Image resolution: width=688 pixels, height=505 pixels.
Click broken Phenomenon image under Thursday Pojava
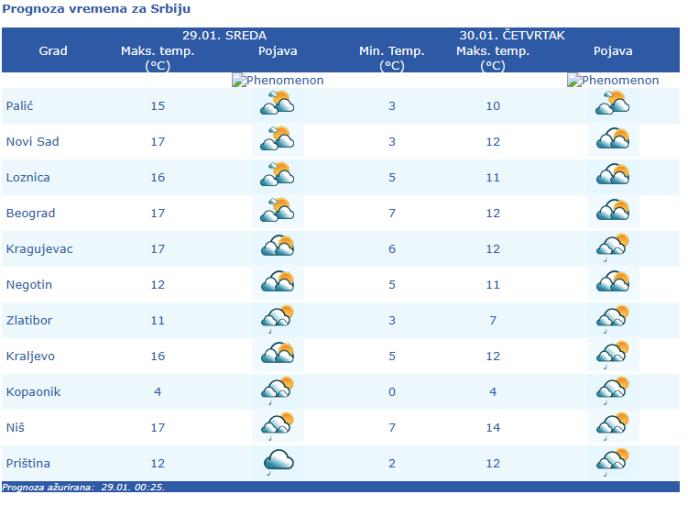click(x=613, y=80)
